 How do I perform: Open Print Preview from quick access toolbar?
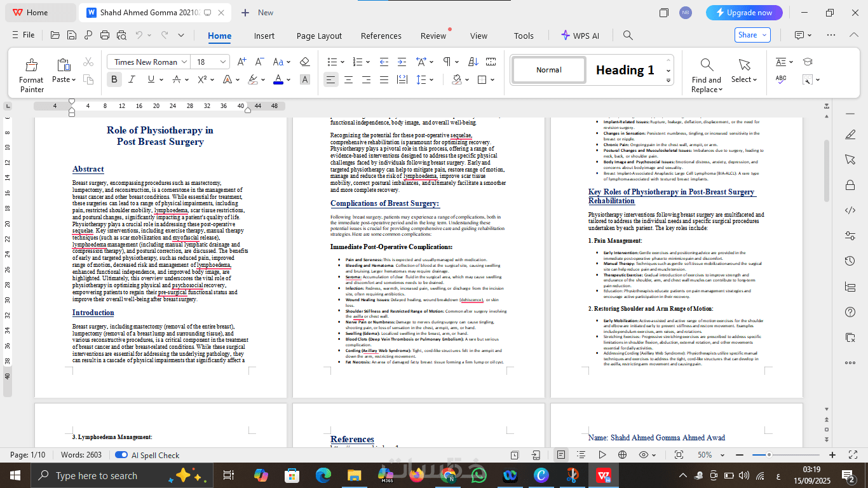click(x=121, y=36)
